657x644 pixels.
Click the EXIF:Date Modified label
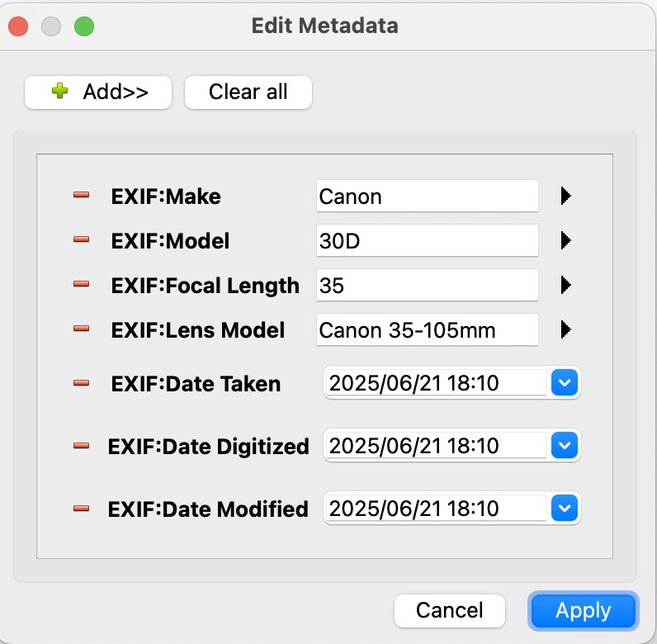point(208,509)
